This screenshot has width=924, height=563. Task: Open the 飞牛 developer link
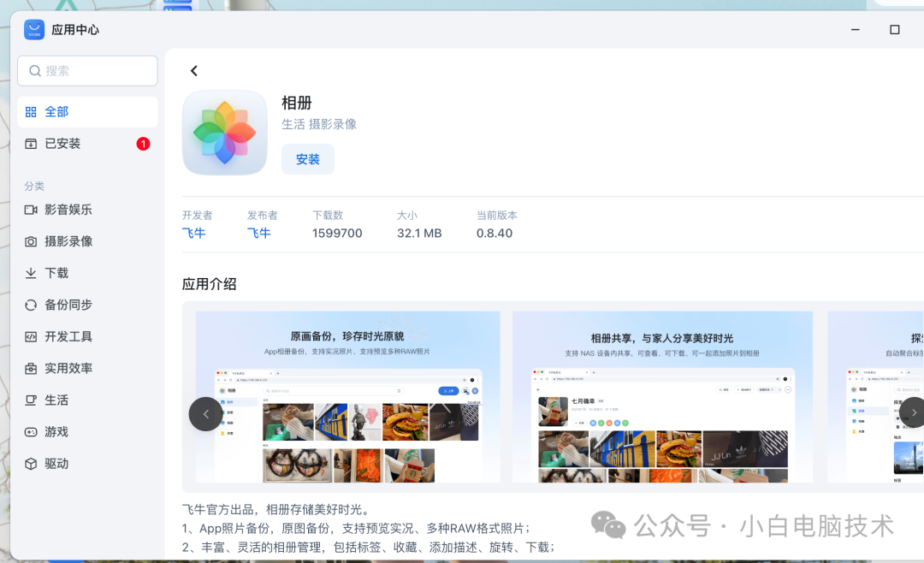[193, 234]
